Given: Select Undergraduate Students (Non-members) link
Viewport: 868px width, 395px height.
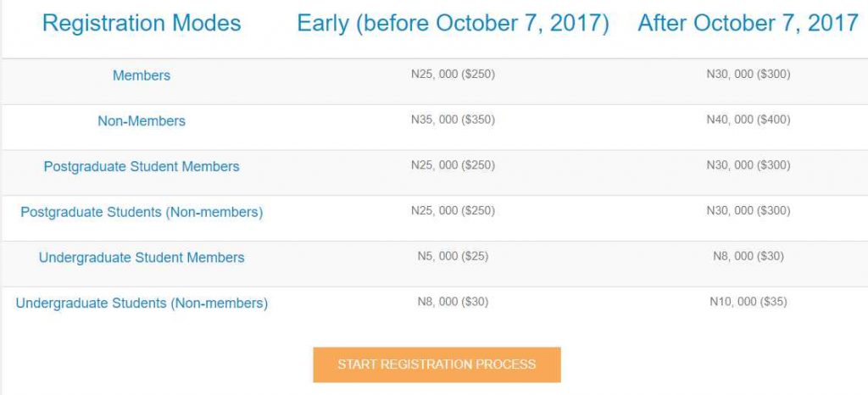Looking at the screenshot, I should [142, 303].
